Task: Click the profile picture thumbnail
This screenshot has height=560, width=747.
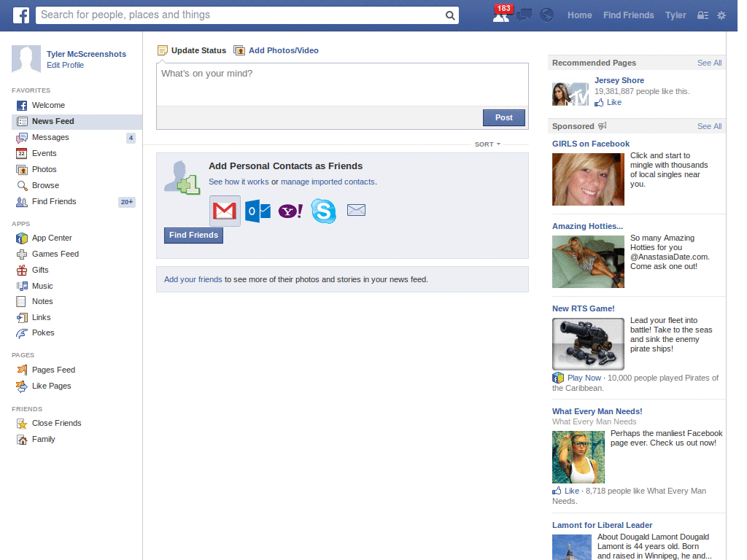Action: 26,59
